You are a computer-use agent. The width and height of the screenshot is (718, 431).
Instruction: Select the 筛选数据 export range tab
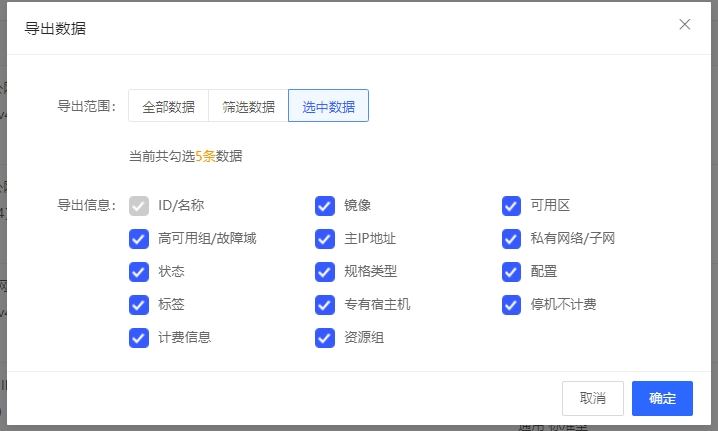click(248, 106)
